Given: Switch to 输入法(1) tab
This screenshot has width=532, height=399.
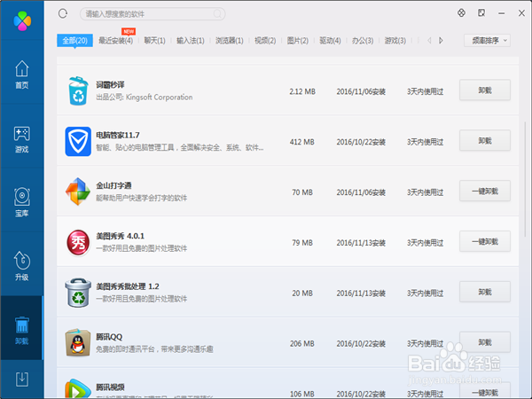Looking at the screenshot, I should (191, 41).
